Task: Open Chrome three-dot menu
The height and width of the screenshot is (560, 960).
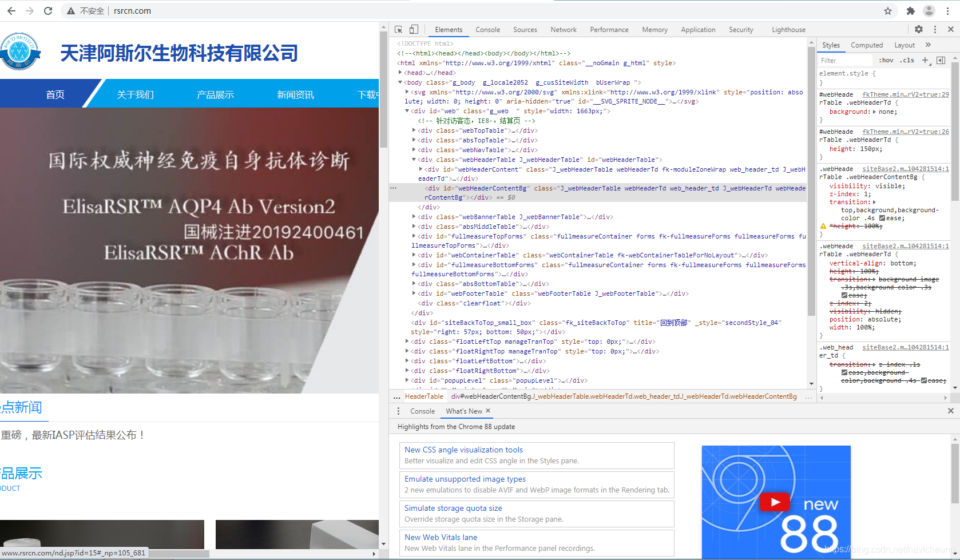Action: [x=947, y=11]
